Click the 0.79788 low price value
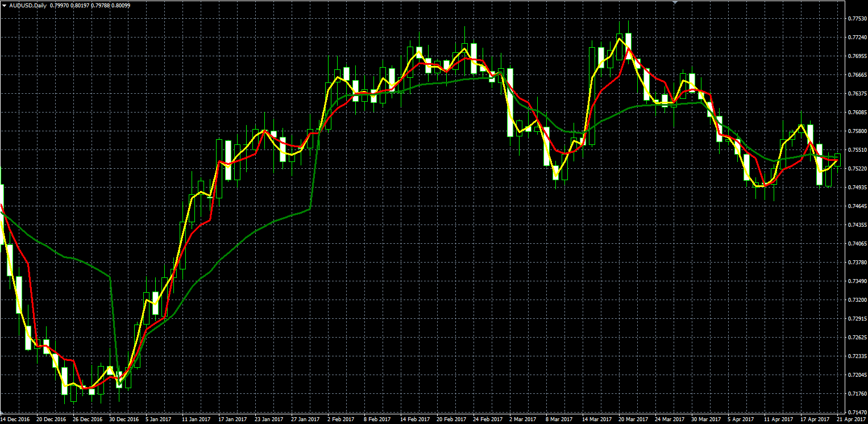Image resolution: width=868 pixels, height=424 pixels. coord(101,5)
